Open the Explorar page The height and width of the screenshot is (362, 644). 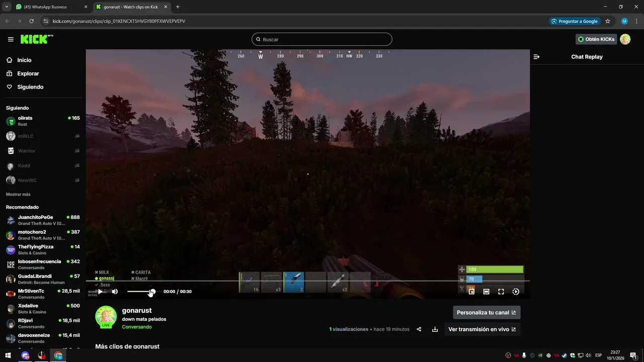pos(28,73)
